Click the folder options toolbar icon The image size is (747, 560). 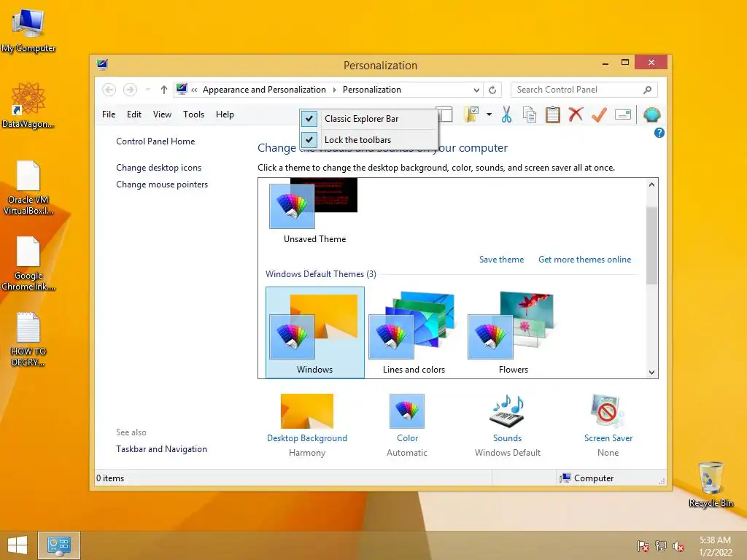(471, 114)
